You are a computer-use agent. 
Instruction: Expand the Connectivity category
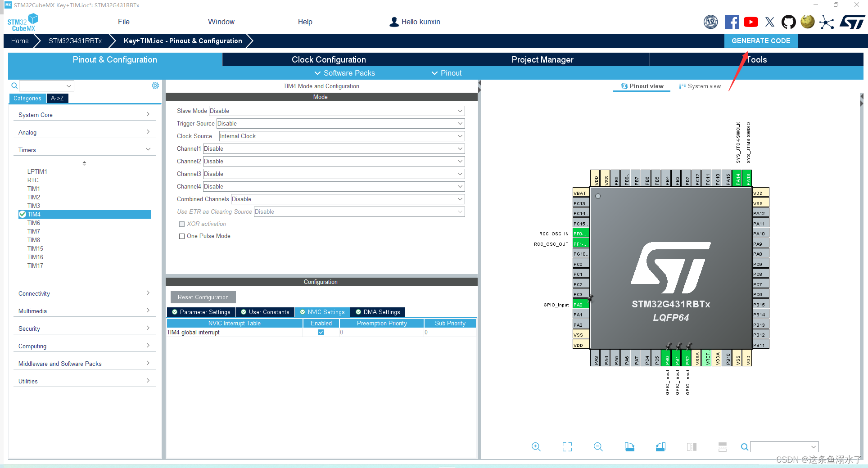pyautogui.click(x=85, y=293)
